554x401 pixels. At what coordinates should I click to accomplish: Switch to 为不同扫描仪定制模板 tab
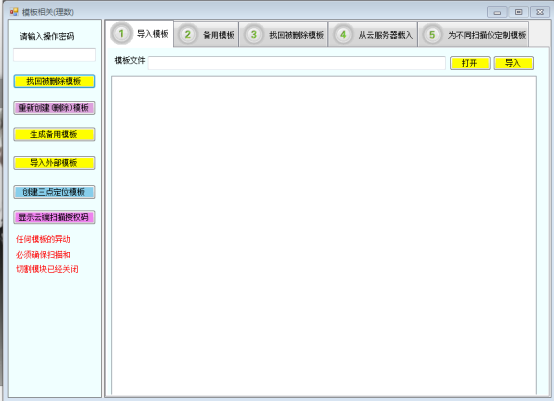[x=473, y=35]
